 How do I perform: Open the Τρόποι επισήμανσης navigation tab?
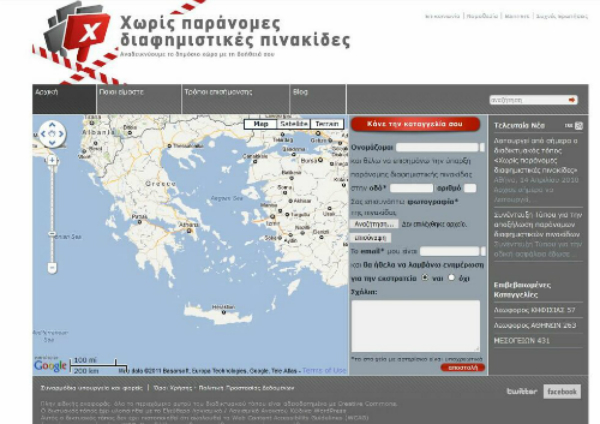pos(235,99)
